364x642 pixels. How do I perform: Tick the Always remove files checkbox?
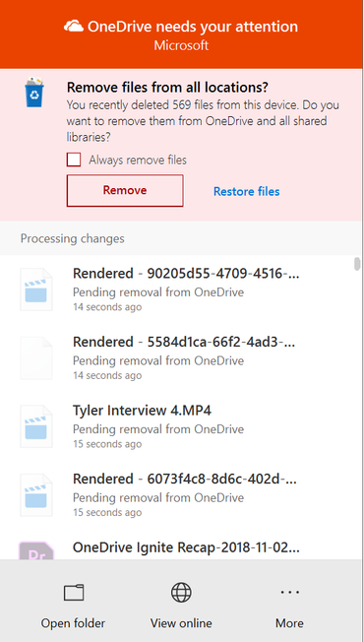tap(74, 160)
